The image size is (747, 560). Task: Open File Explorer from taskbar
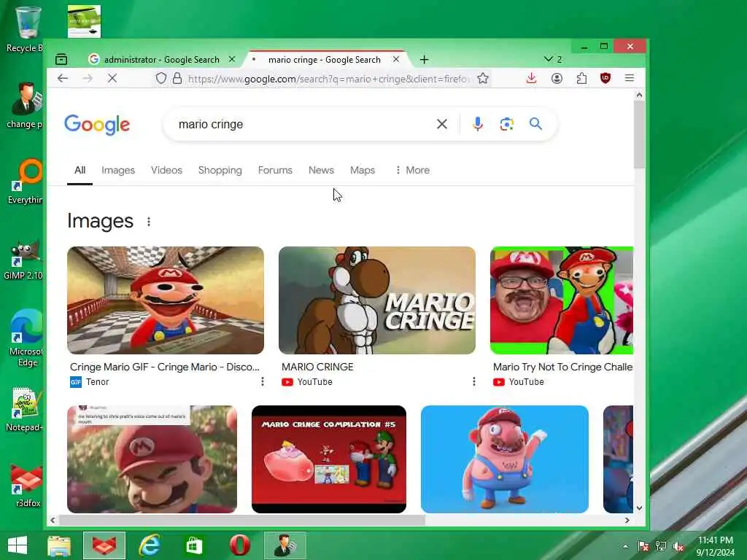(x=59, y=545)
